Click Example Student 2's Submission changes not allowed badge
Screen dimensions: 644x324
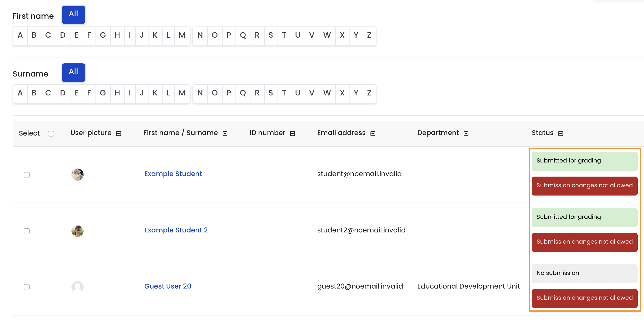coord(584,242)
